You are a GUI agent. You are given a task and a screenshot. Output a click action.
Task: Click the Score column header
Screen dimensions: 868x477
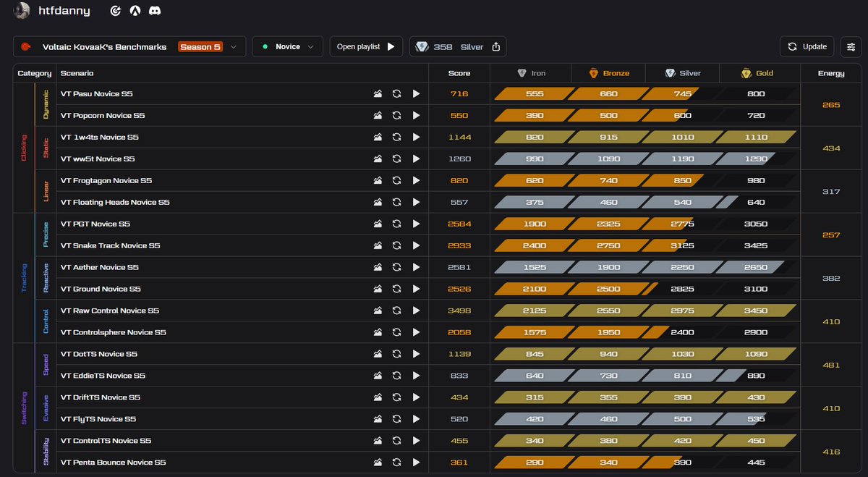click(459, 73)
